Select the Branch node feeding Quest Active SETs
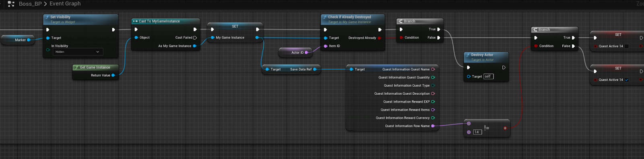This screenshot has height=159, width=644. (x=555, y=30)
